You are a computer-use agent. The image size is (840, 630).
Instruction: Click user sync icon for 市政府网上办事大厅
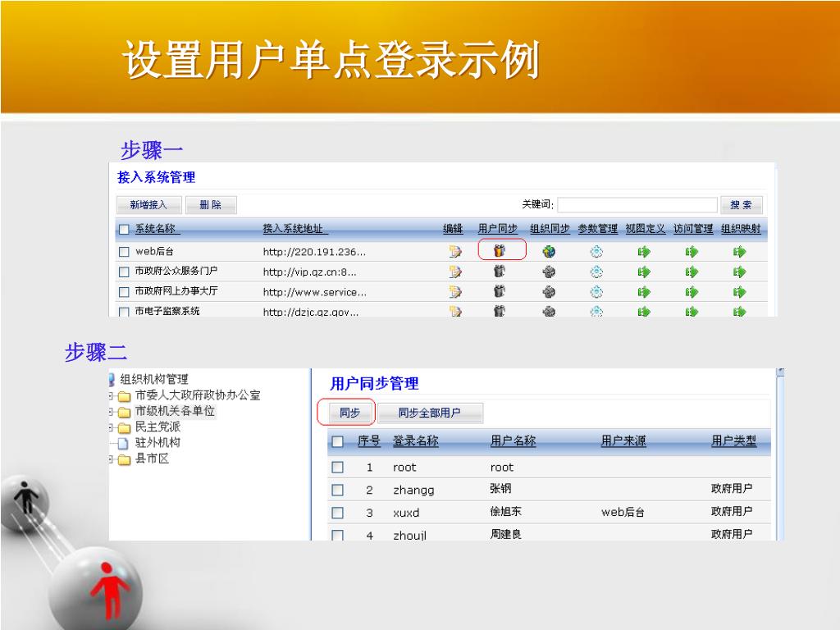click(x=499, y=291)
